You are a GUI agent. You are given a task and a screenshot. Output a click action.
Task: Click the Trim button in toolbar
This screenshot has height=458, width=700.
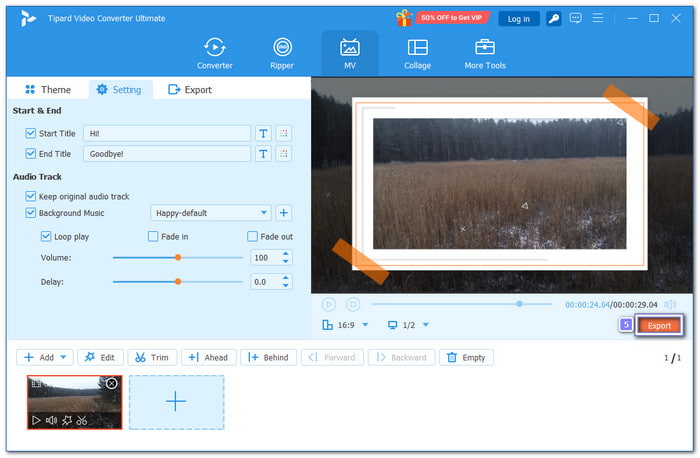tap(152, 357)
